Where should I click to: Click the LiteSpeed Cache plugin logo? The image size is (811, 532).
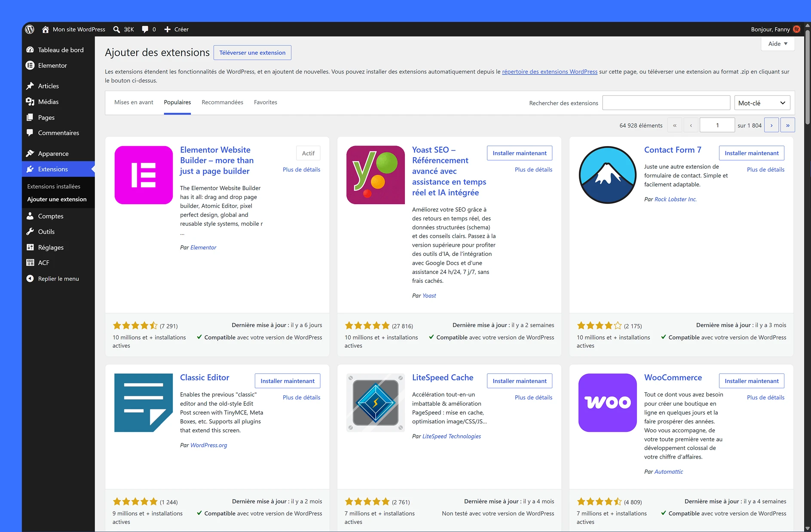click(x=376, y=403)
